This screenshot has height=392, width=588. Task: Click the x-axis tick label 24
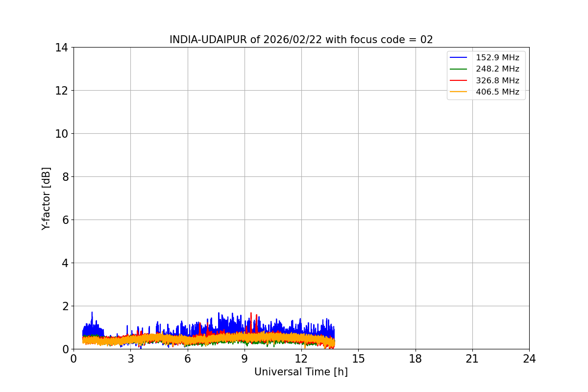(x=529, y=359)
